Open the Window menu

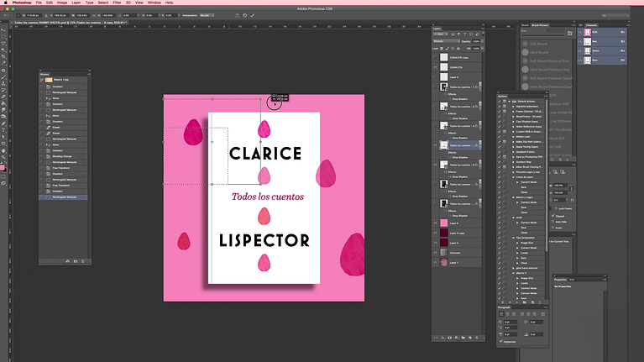[x=153, y=3]
